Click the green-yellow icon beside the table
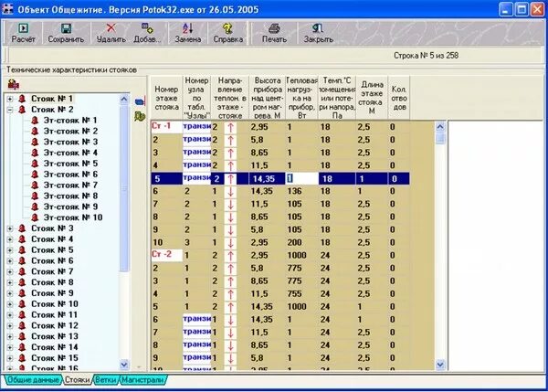The image size is (548, 392). point(140,116)
